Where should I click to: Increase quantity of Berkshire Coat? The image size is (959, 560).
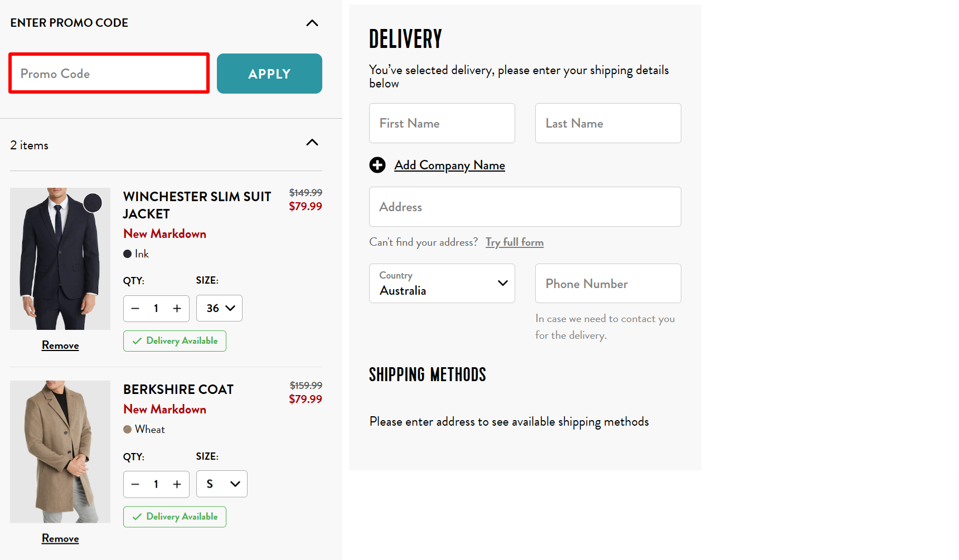(177, 484)
